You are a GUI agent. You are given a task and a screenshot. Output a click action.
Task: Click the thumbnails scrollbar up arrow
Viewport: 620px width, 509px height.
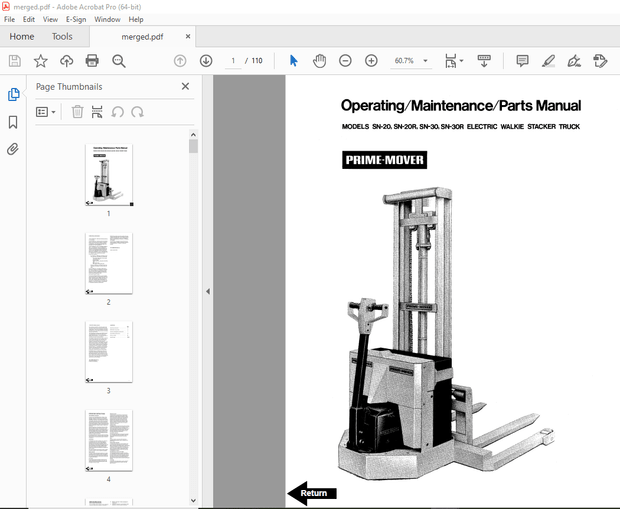pos(193,134)
